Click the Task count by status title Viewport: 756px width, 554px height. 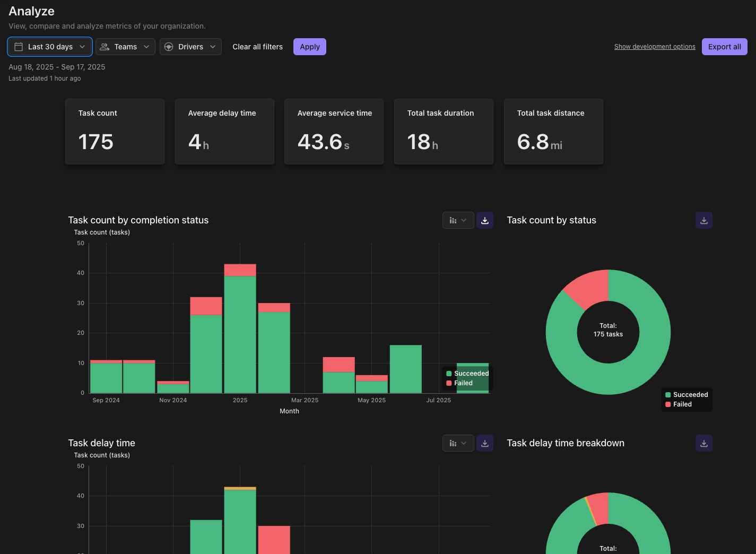point(551,220)
